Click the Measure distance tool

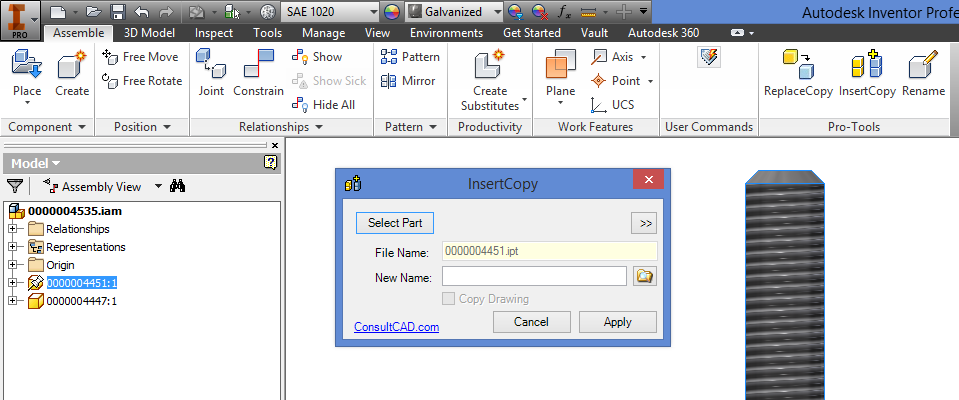[x=588, y=11]
